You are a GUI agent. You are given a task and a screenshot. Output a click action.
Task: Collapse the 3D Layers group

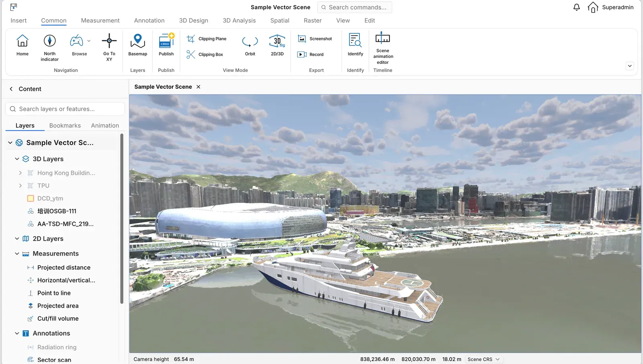pos(17,159)
